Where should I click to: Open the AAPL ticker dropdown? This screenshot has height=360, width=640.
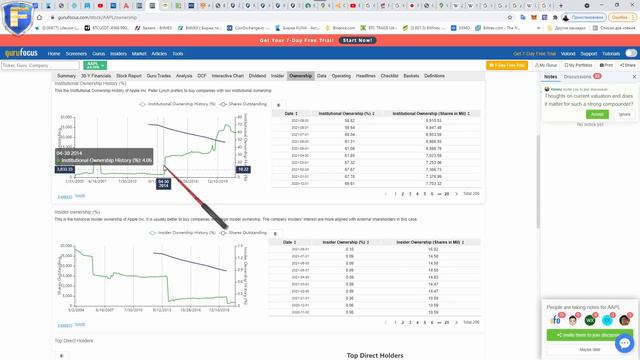95,65
